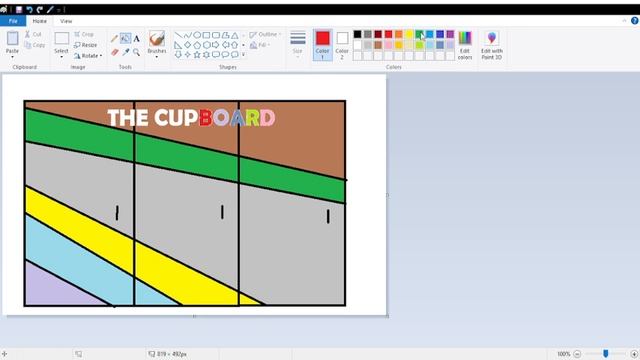Choose the Right triangle shape
The width and height of the screenshot is (640, 360).
[178, 45]
